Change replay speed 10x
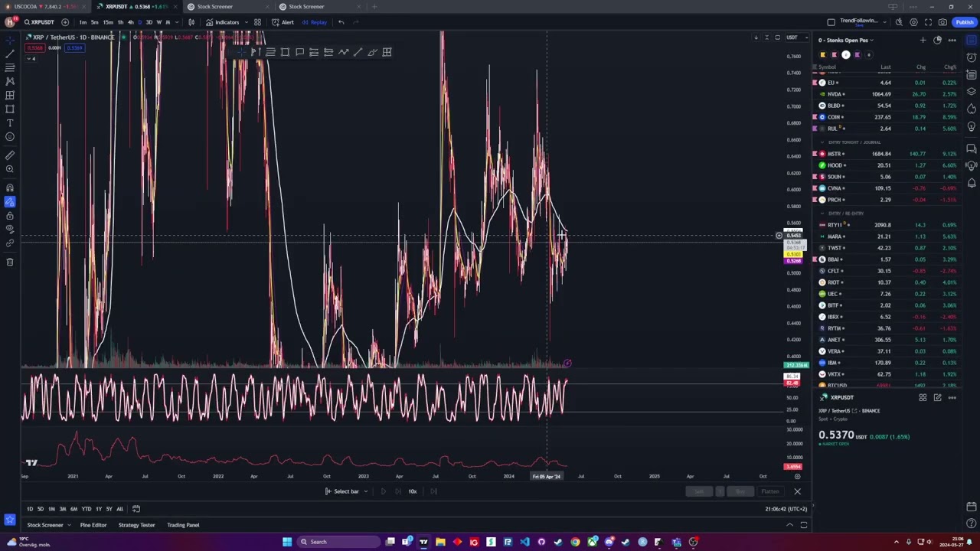 point(412,491)
